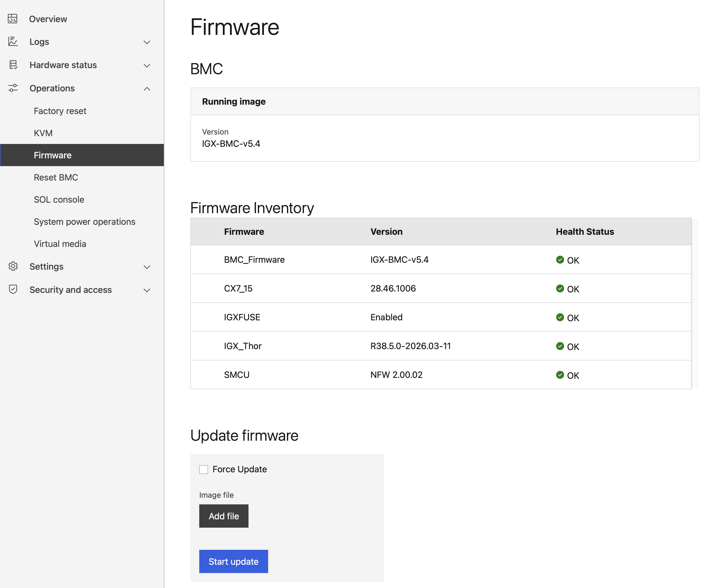Click the health status icon for CX7_15
The width and height of the screenshot is (704, 588).
pyautogui.click(x=560, y=288)
